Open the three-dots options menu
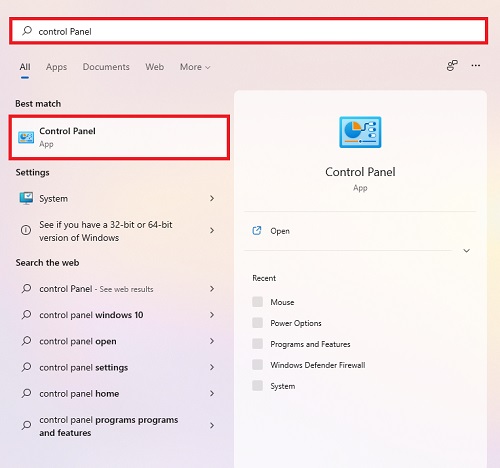Viewport: 500px width, 468px height. (476, 66)
